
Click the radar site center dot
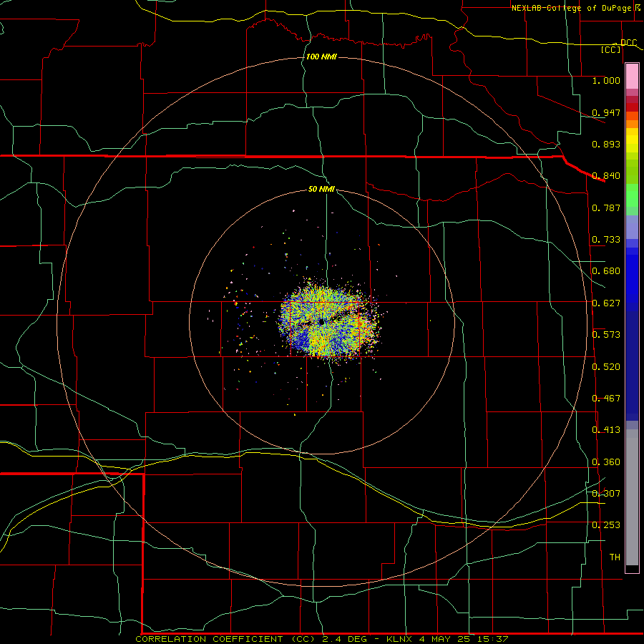(321, 322)
